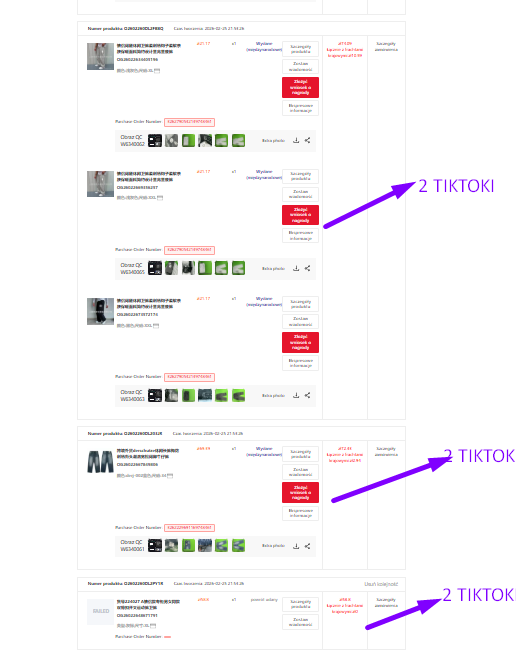Download QC photos for WS340065
This screenshot has height=656, width=516.
(296, 268)
